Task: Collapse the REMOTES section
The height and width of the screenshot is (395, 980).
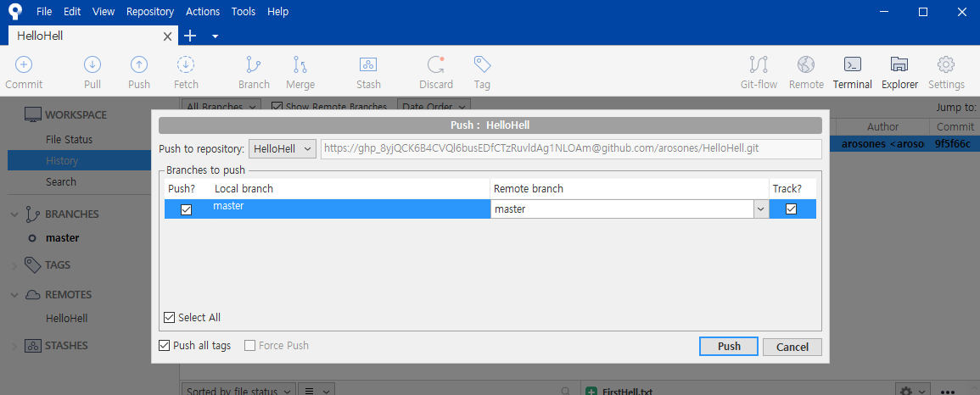Action: [x=14, y=294]
